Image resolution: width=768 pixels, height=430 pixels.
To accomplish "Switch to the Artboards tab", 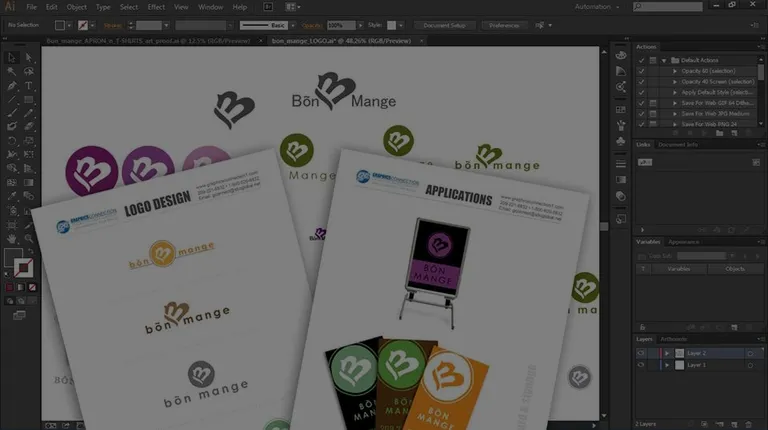I will tap(673, 339).
